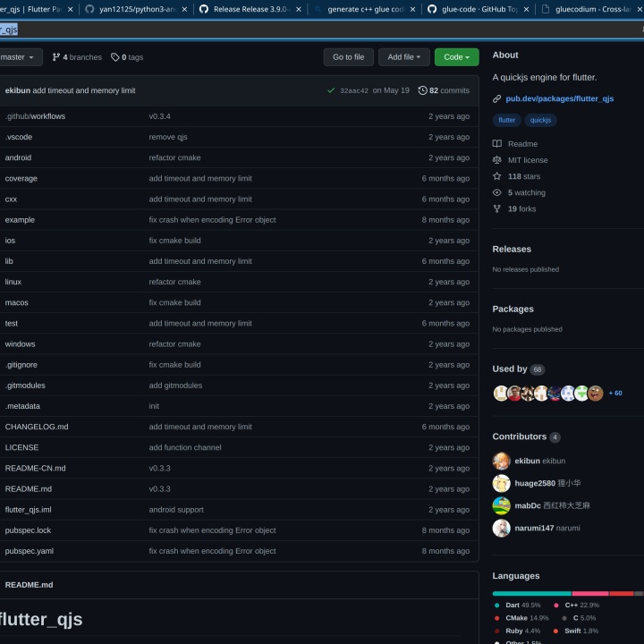Switch to the yan12125/python3-an... tab
Viewport: 644px width, 644px height.
click(x=136, y=9)
